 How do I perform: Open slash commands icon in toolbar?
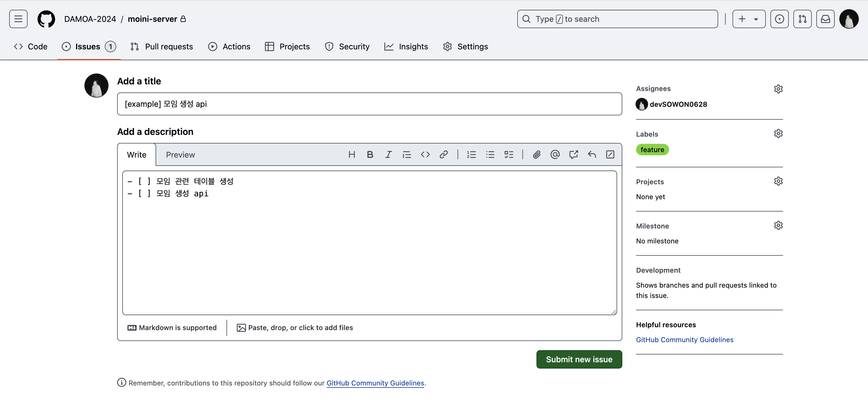point(610,154)
